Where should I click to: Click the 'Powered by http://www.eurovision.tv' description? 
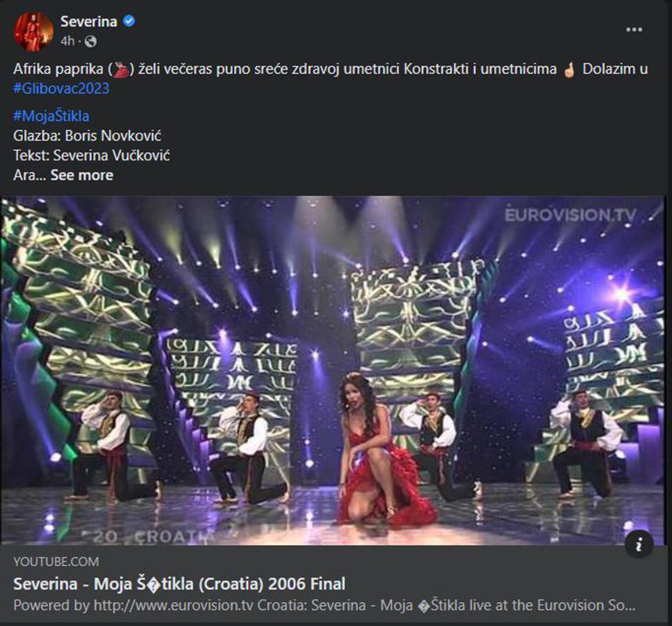[324, 605]
